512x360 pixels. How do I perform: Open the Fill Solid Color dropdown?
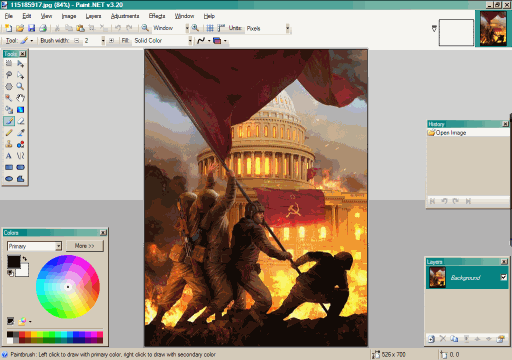click(190, 41)
